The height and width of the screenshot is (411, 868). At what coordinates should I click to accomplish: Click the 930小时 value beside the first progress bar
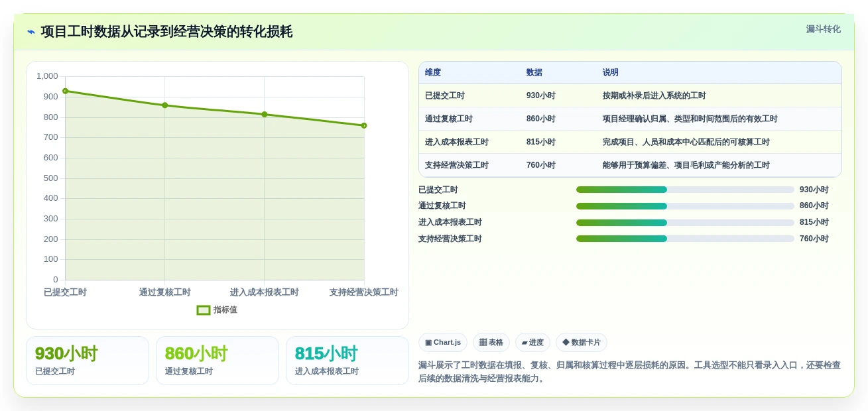pos(814,190)
